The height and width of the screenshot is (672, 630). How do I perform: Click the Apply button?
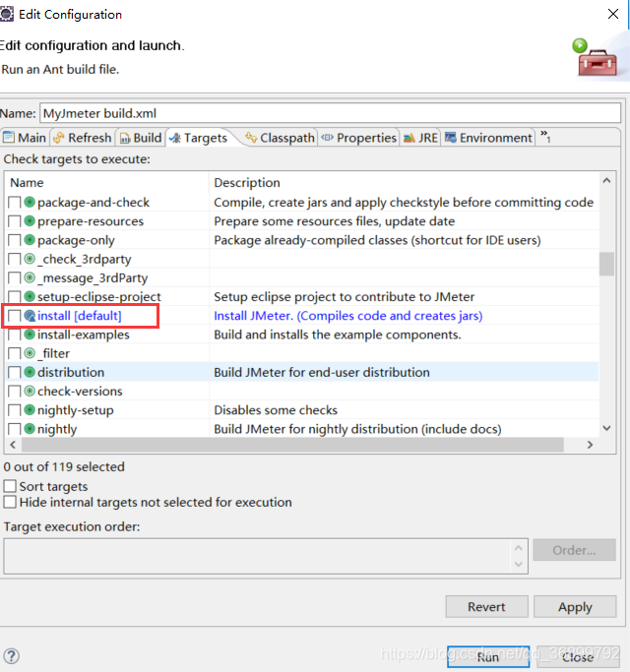point(575,606)
